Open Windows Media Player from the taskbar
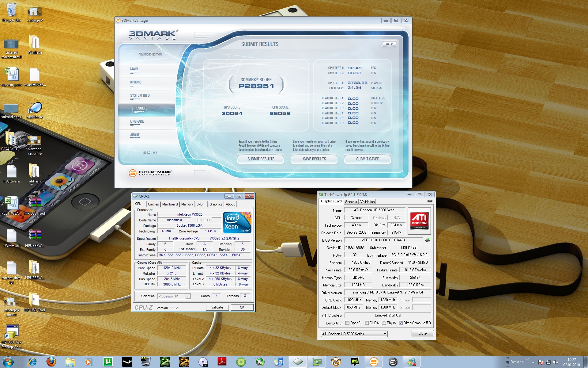The width and height of the screenshot is (588, 368). (x=89, y=362)
